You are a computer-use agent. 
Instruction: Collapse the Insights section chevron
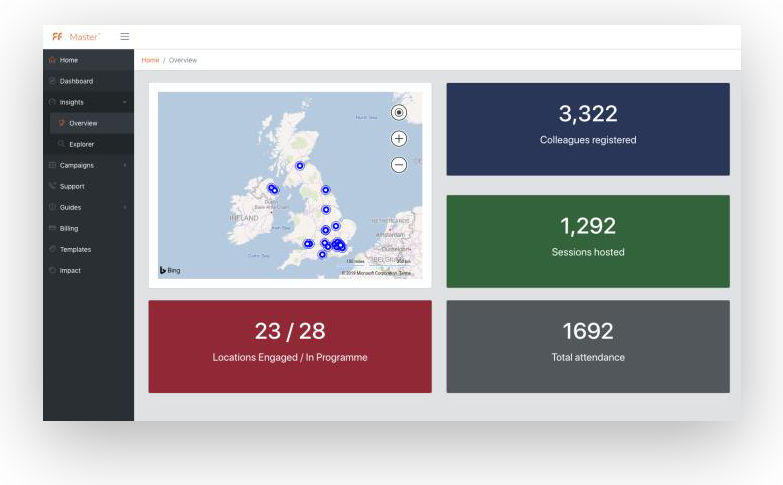[125, 102]
